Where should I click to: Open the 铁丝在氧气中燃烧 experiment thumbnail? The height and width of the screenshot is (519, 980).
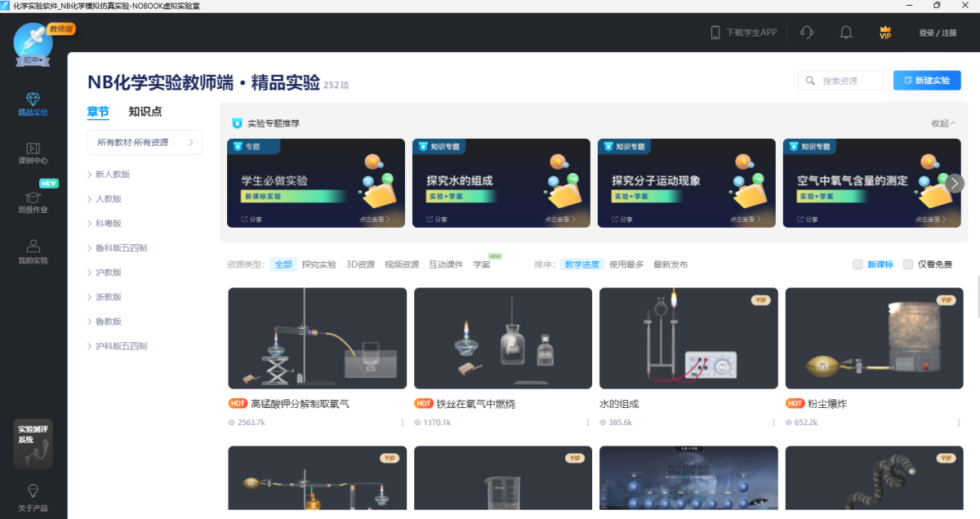tap(503, 338)
